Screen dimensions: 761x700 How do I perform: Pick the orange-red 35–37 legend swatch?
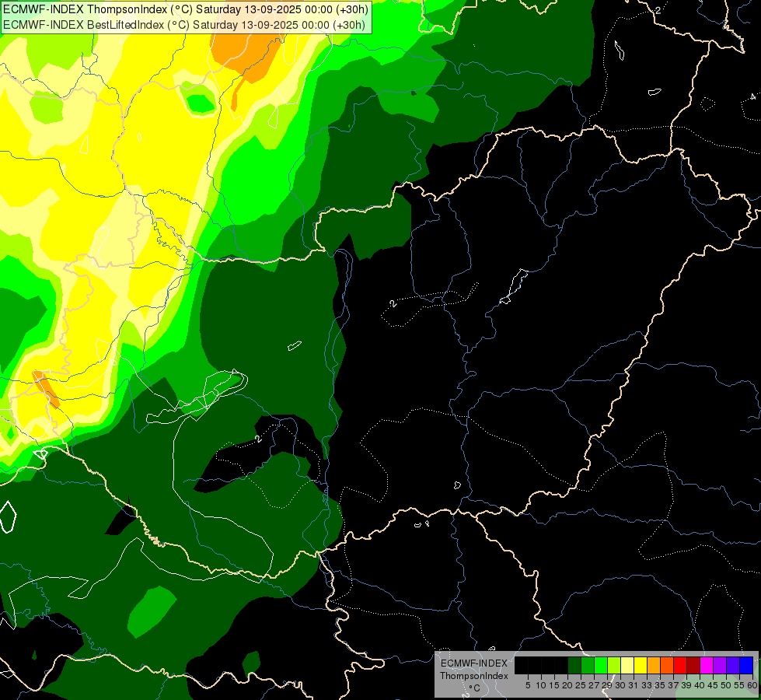click(667, 666)
